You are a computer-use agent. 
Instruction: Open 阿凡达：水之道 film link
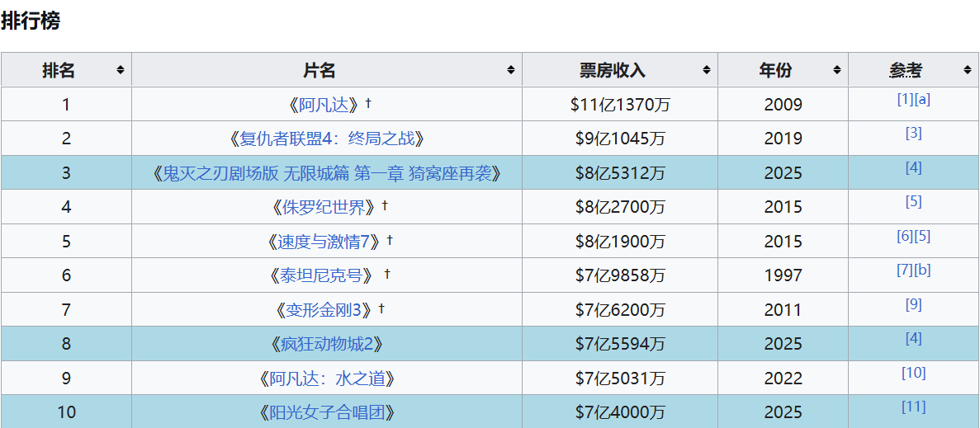[x=327, y=378]
